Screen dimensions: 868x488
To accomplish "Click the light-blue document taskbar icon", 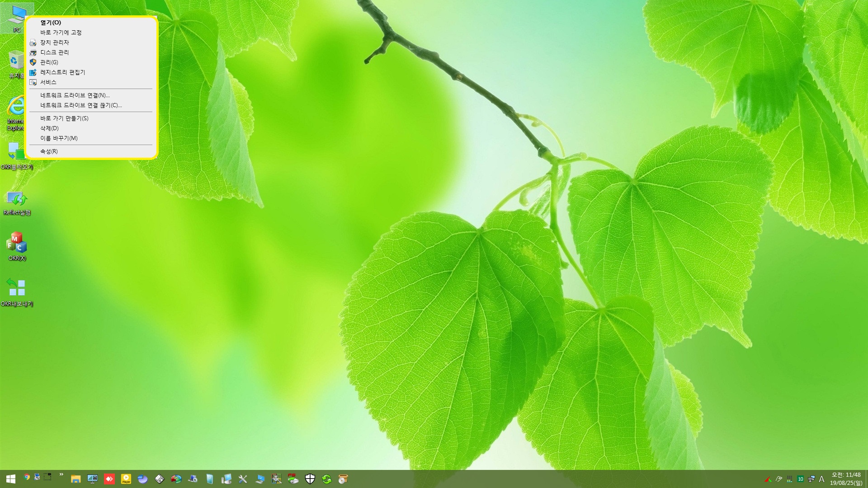I will tap(209, 479).
